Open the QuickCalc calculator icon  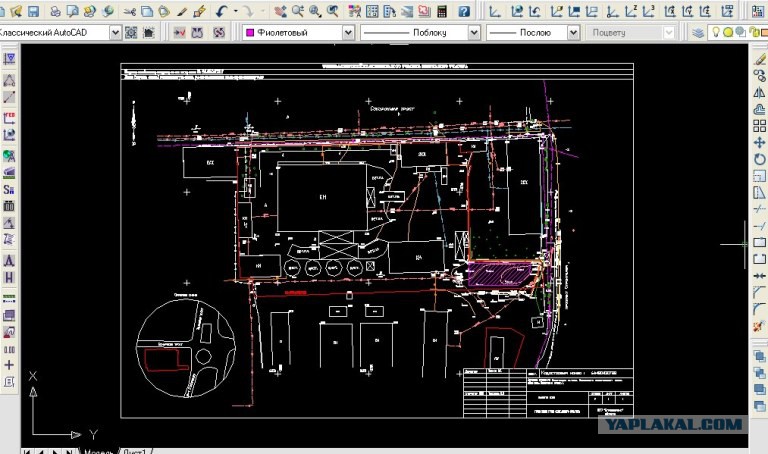(x=442, y=11)
